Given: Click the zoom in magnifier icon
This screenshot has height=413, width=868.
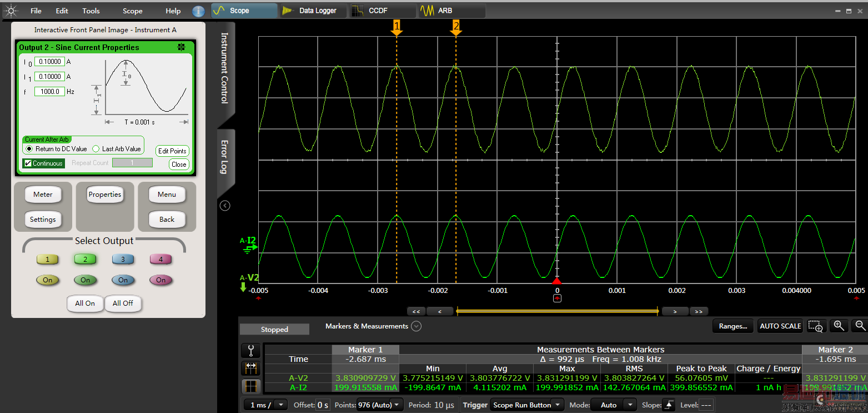Looking at the screenshot, I should pos(839,326).
